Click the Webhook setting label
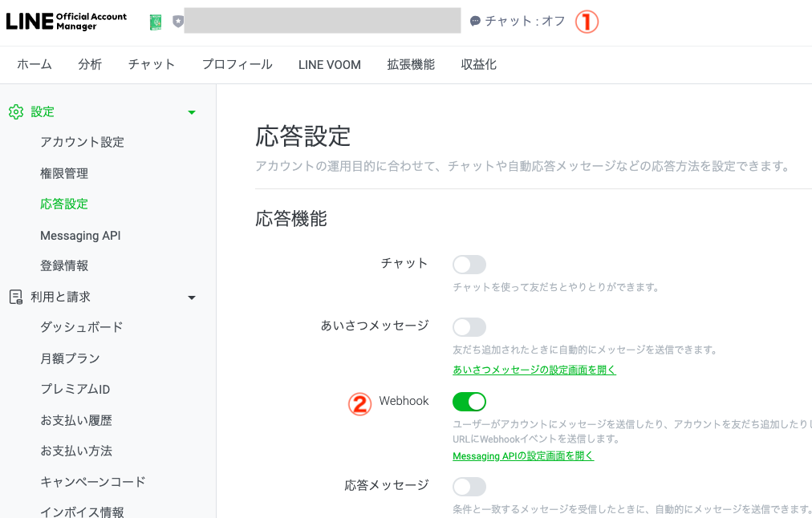This screenshot has height=518, width=812. (x=404, y=401)
